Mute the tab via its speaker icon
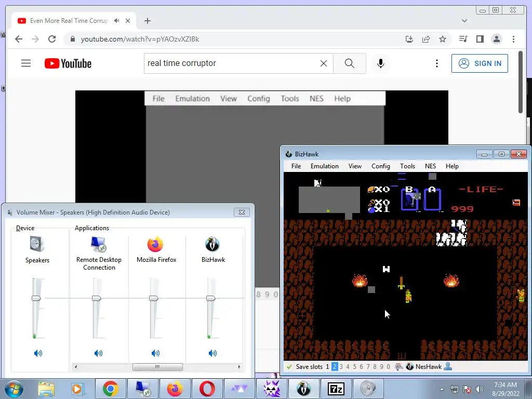Image resolution: width=532 pixels, height=399 pixels. tap(117, 21)
